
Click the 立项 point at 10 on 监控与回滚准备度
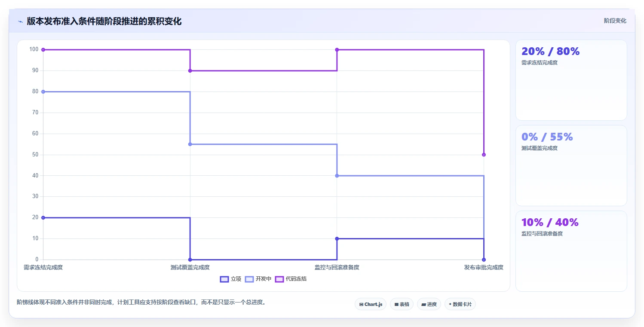pyautogui.click(x=337, y=238)
